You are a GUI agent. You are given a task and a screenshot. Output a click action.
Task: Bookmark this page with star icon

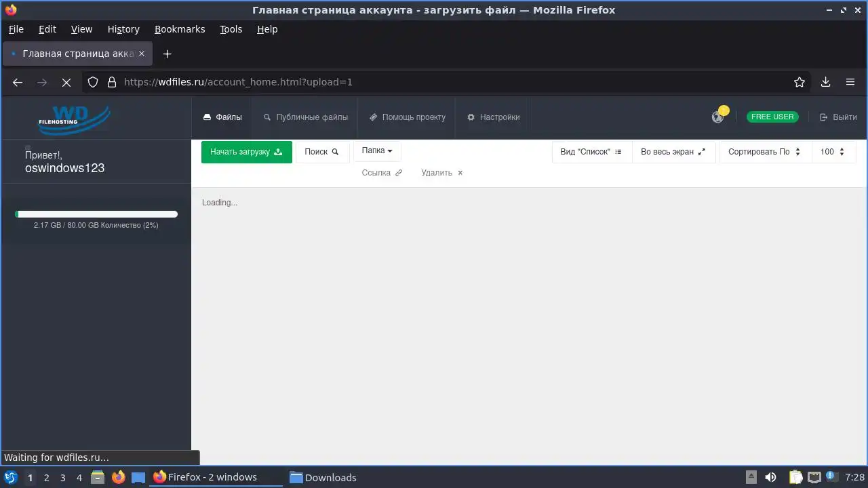800,82
